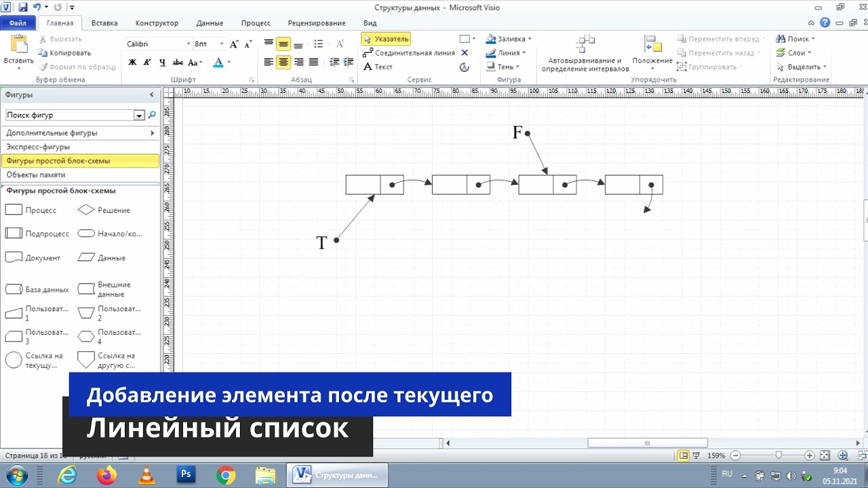Viewport: 868px width, 488px height.
Task: Click the zoom out minus button
Action: click(736, 456)
